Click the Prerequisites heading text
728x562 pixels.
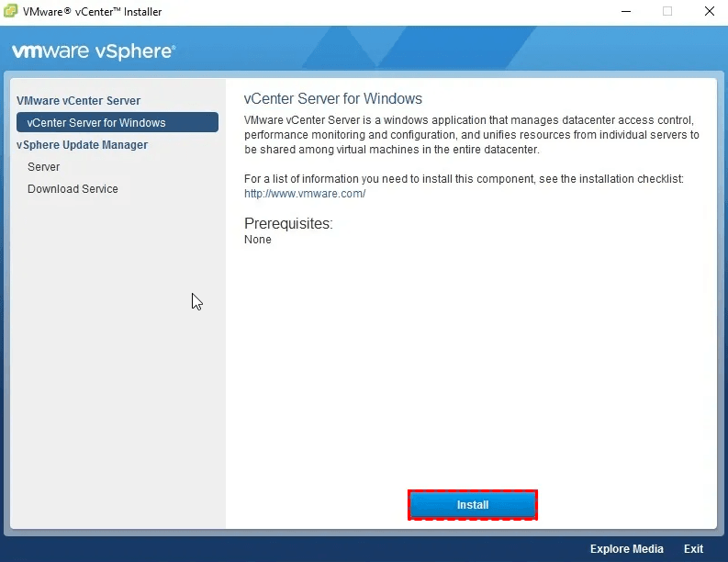288,223
